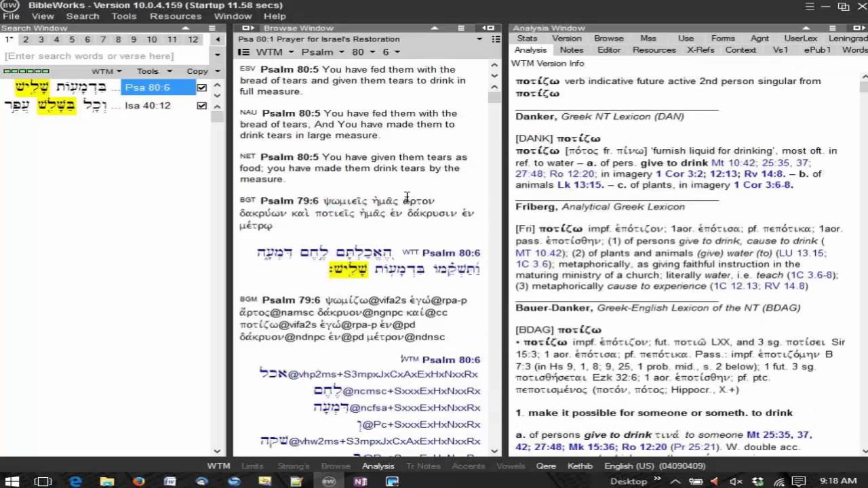Open the Copy dropdown in Search Window
Viewport: 868px width, 488px height.
[x=202, y=71]
